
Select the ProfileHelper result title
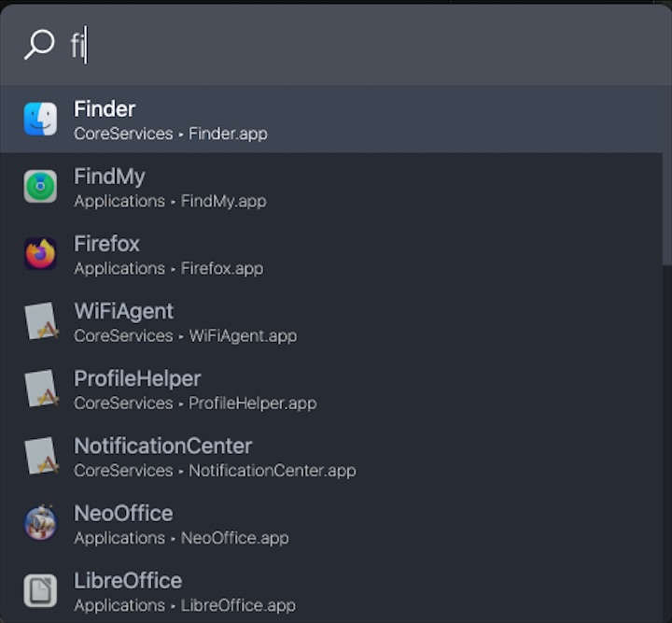click(137, 378)
